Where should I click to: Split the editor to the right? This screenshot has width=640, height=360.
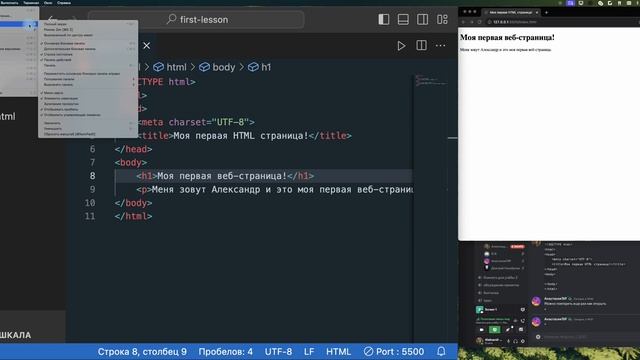[x=421, y=45]
